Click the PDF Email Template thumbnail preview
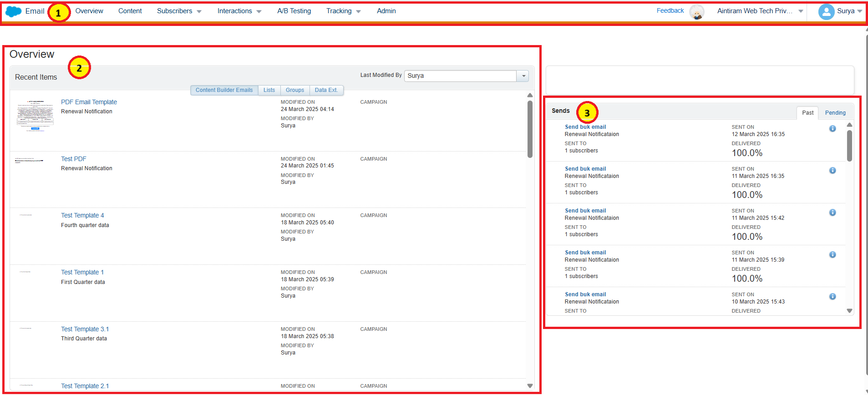The width and height of the screenshot is (868, 395). [x=35, y=115]
